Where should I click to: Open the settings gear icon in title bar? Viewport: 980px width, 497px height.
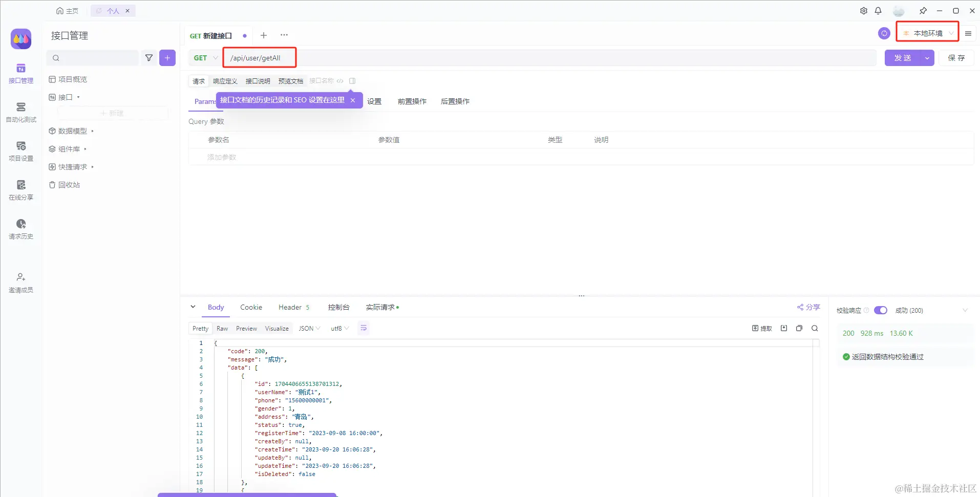click(864, 11)
